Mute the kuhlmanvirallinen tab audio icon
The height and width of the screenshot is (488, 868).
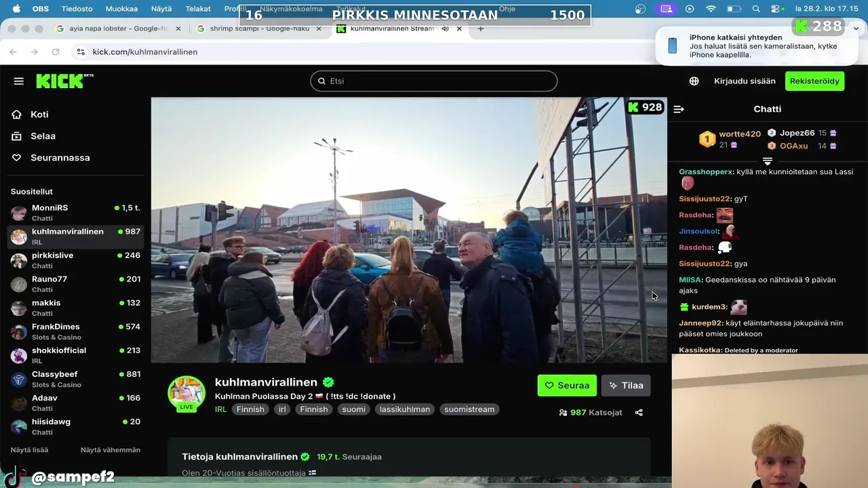tap(445, 28)
